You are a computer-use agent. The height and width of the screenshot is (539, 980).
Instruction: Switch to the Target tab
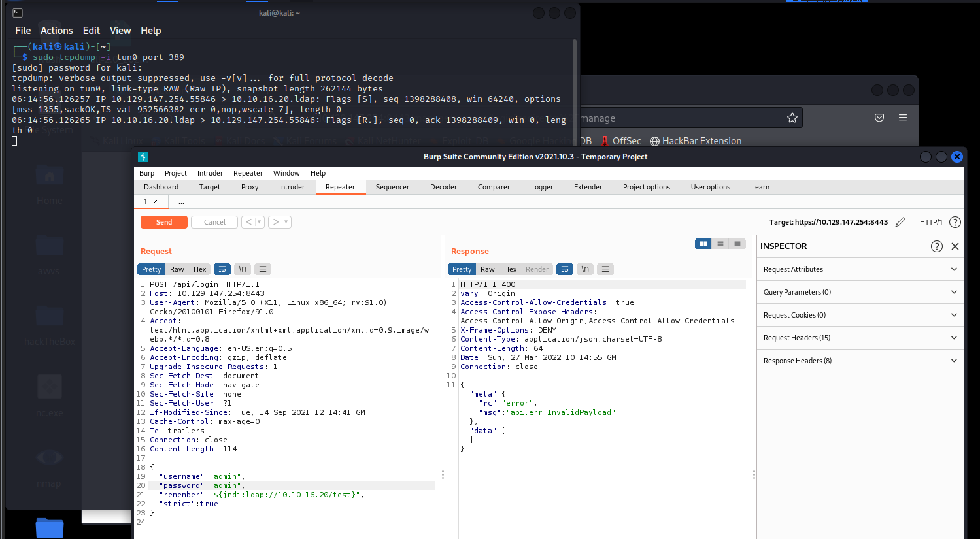[x=210, y=187]
